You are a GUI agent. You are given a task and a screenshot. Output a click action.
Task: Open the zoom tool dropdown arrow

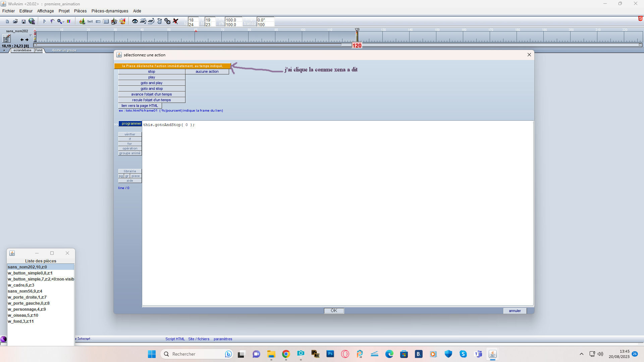(63, 22)
